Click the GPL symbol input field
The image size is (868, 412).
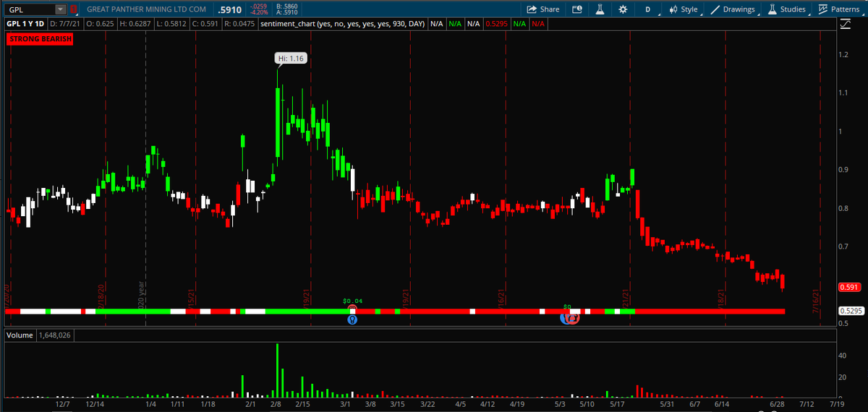click(29, 9)
